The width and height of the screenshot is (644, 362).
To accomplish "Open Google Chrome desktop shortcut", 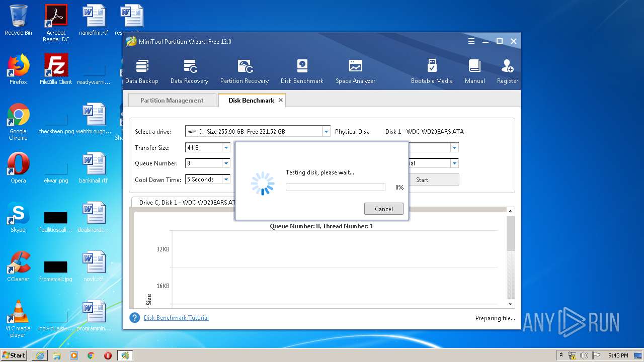I will (x=18, y=122).
